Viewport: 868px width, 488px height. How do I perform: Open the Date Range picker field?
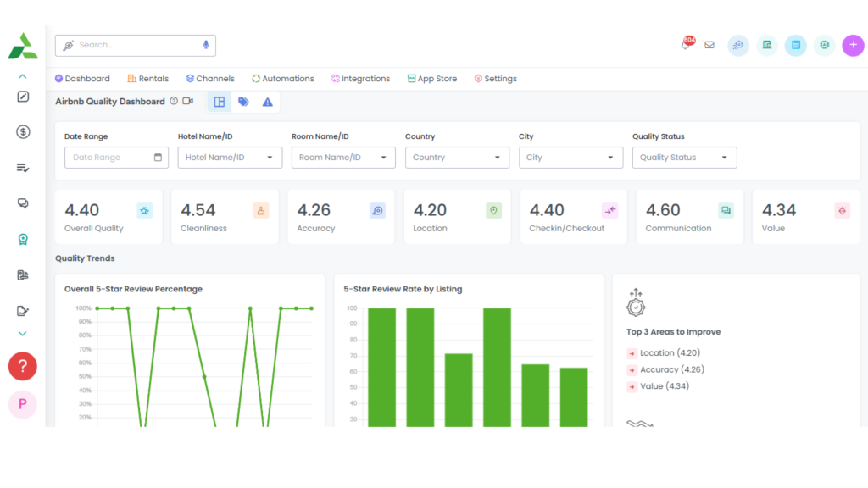tap(116, 158)
